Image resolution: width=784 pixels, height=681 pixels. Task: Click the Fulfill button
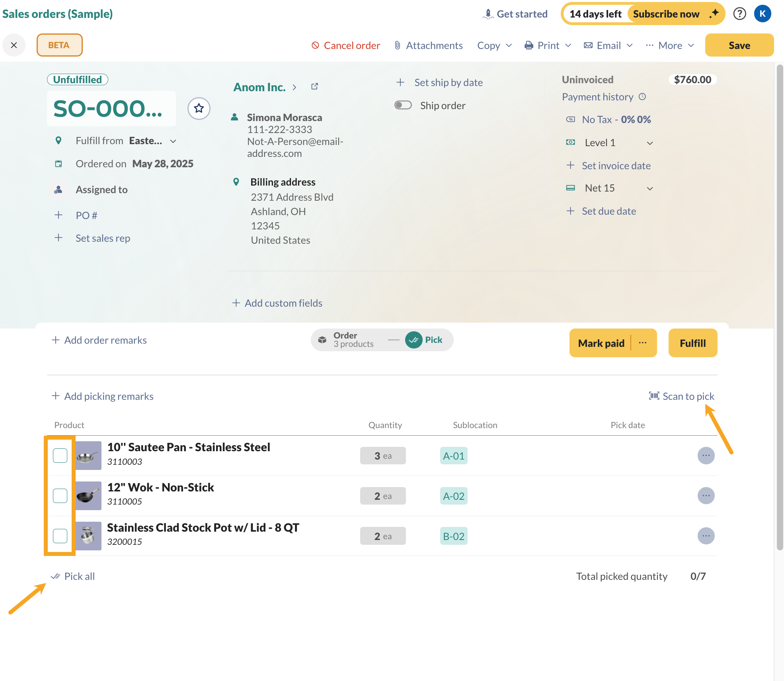692,343
